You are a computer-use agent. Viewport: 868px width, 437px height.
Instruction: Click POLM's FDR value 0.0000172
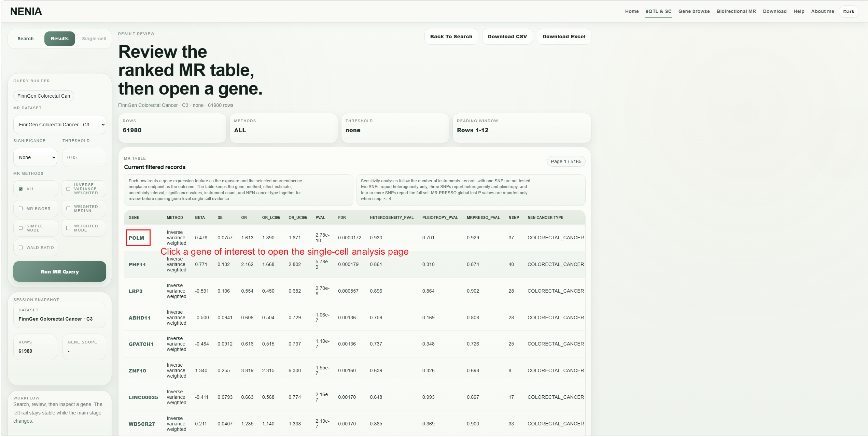350,238
